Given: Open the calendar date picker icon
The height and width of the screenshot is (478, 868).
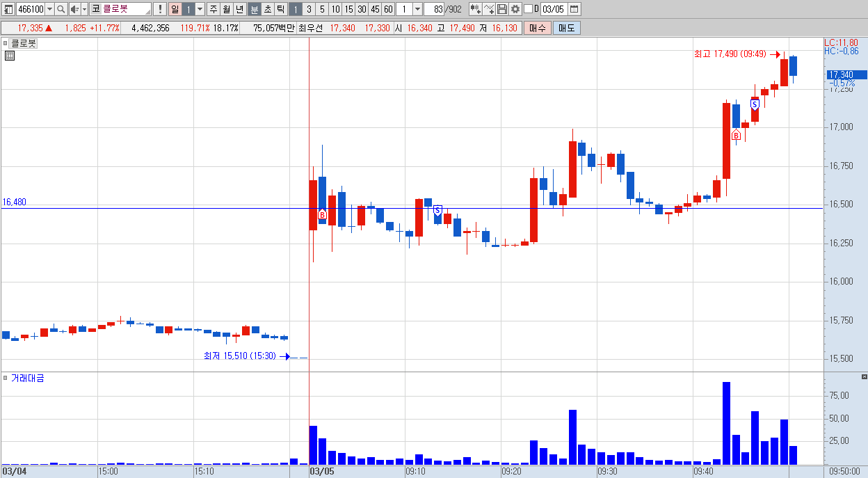Looking at the screenshot, I should coord(574,9).
